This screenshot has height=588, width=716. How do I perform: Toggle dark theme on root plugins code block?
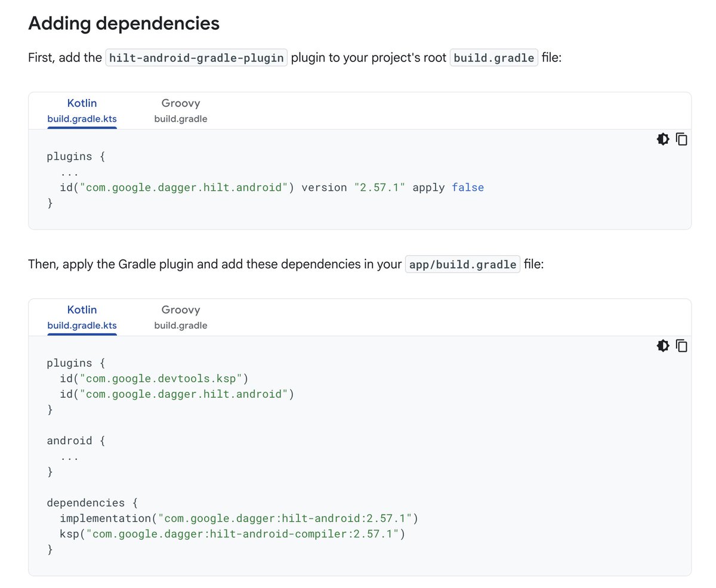(x=663, y=140)
